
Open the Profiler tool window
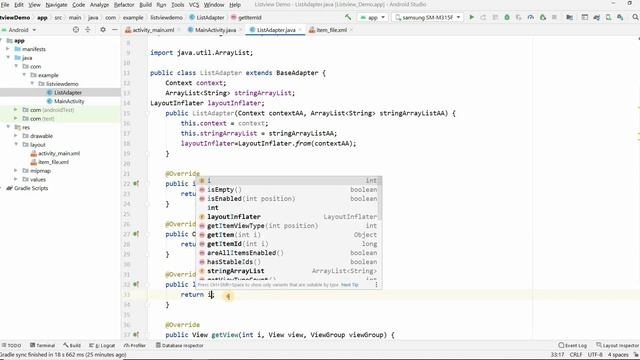tap(135, 345)
